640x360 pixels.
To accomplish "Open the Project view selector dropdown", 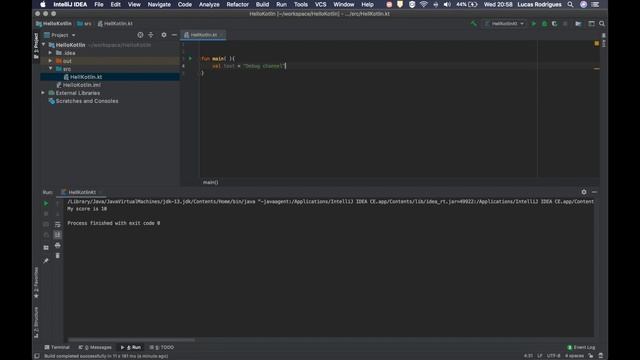I will click(60, 35).
